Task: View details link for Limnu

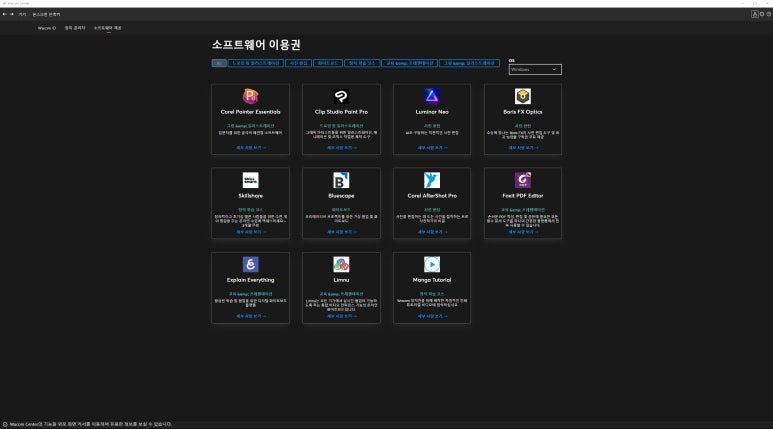Action: click(x=341, y=316)
